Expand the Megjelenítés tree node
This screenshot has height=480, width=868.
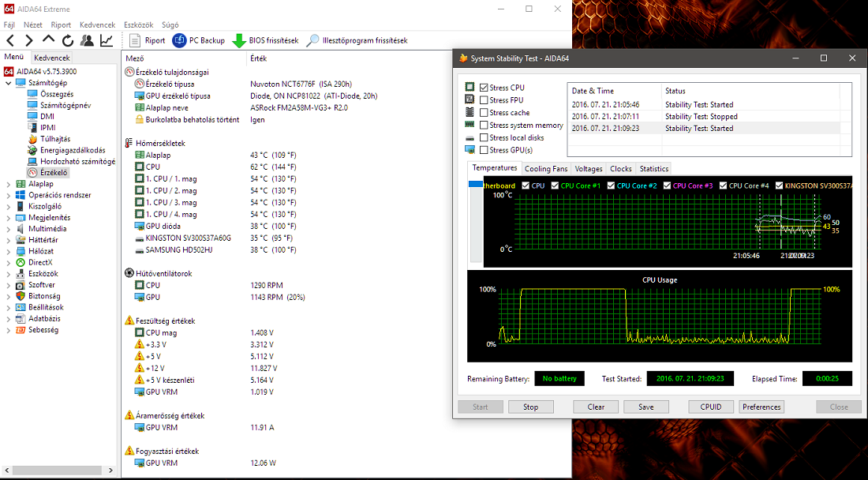tap(9, 218)
